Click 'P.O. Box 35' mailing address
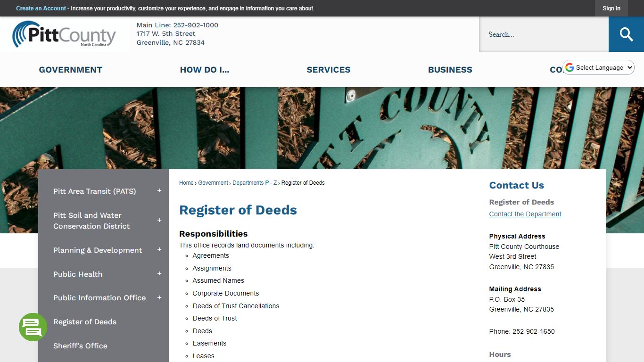 click(x=507, y=299)
